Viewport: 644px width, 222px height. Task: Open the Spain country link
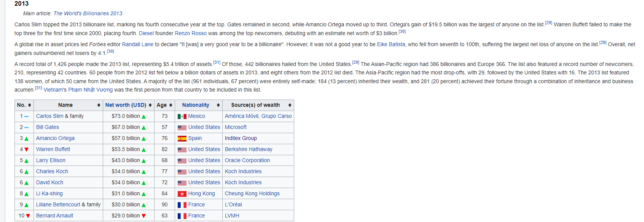(195, 138)
